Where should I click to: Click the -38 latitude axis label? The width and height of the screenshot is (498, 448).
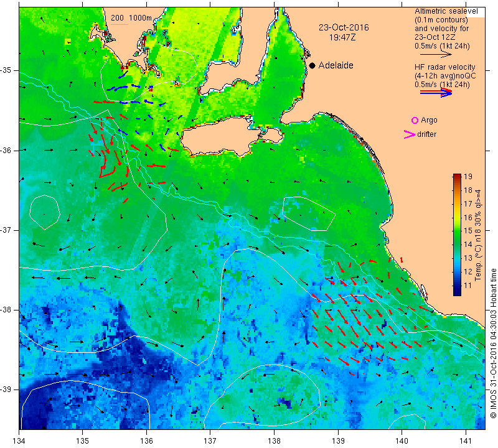pyautogui.click(x=7, y=310)
